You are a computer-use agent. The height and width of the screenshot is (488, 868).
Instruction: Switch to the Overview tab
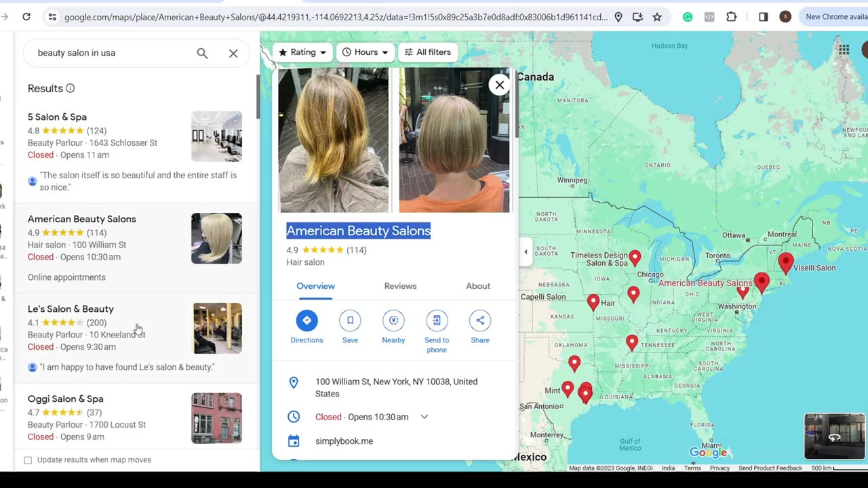pyautogui.click(x=315, y=286)
